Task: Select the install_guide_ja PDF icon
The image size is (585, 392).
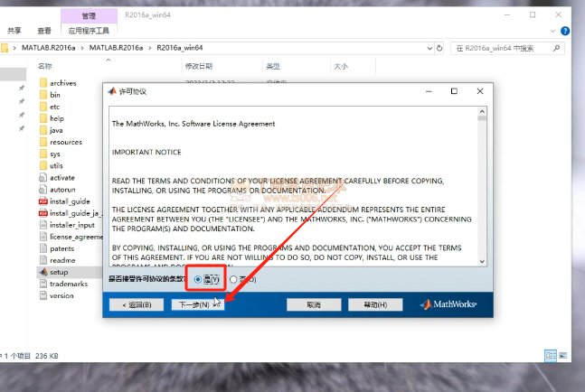Action: tap(43, 213)
